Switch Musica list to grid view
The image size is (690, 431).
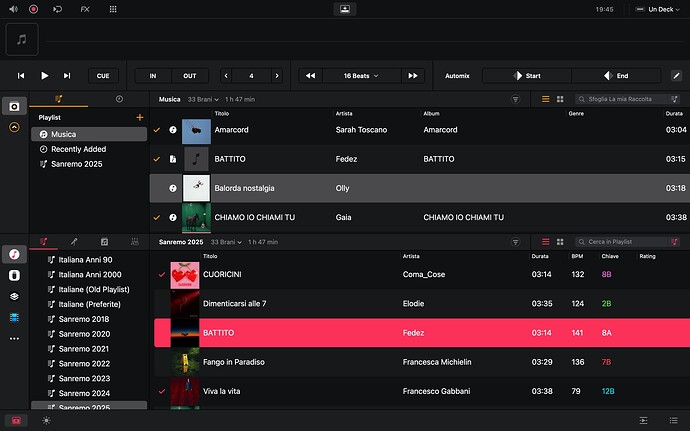coord(560,99)
